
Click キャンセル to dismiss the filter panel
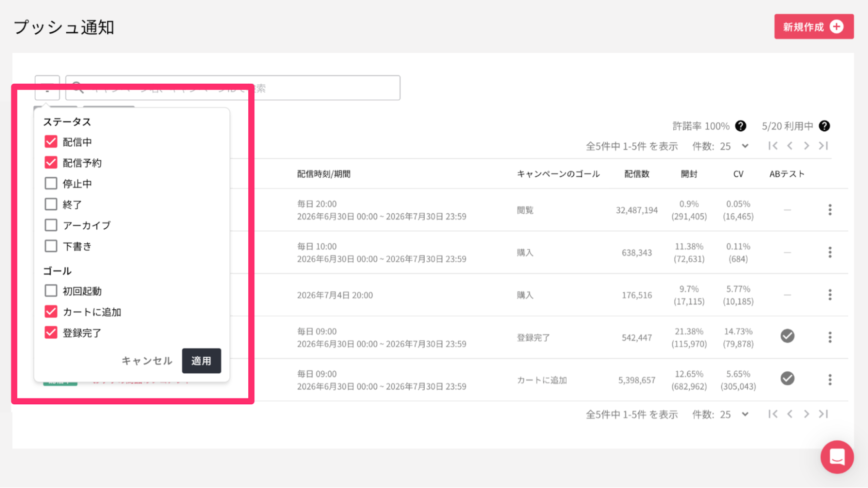click(x=147, y=360)
